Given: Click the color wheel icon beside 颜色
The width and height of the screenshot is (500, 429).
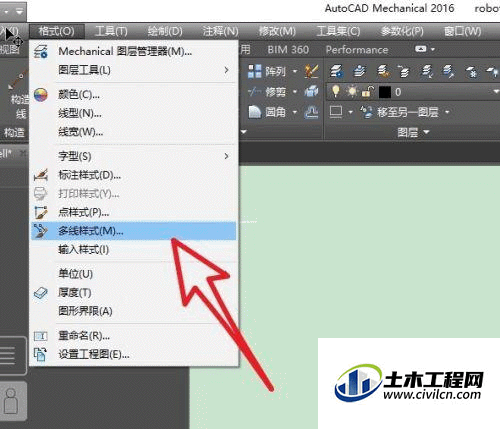Looking at the screenshot, I should tap(41, 95).
